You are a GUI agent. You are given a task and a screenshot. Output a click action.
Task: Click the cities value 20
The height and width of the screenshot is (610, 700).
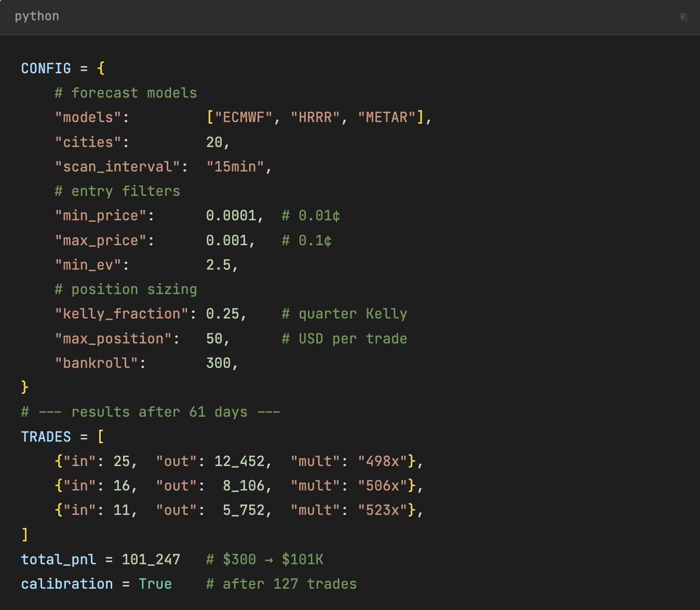pos(214,142)
